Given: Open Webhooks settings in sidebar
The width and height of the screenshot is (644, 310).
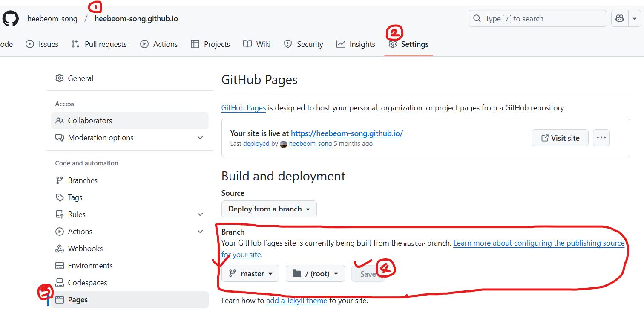Looking at the screenshot, I should click(x=130, y=249).
